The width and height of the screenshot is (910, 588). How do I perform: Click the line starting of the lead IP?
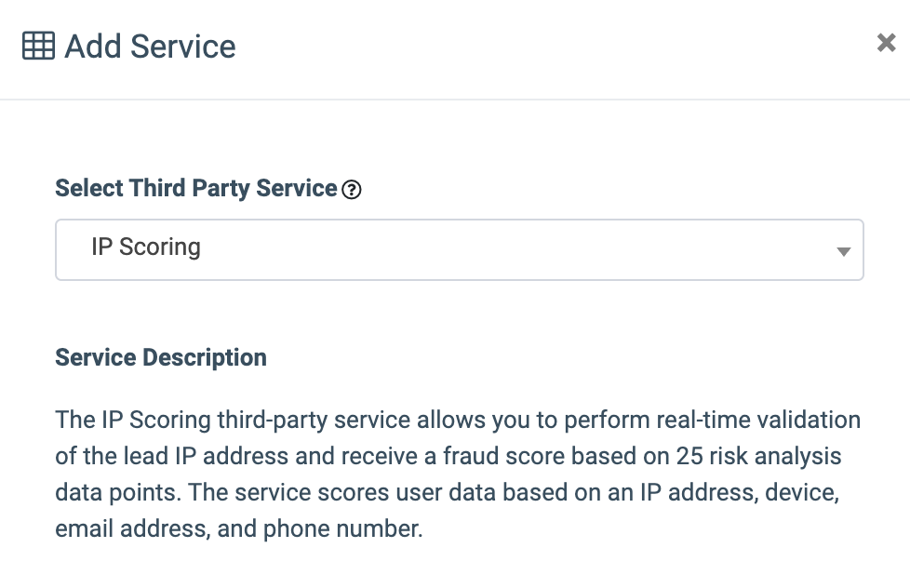click(448, 456)
